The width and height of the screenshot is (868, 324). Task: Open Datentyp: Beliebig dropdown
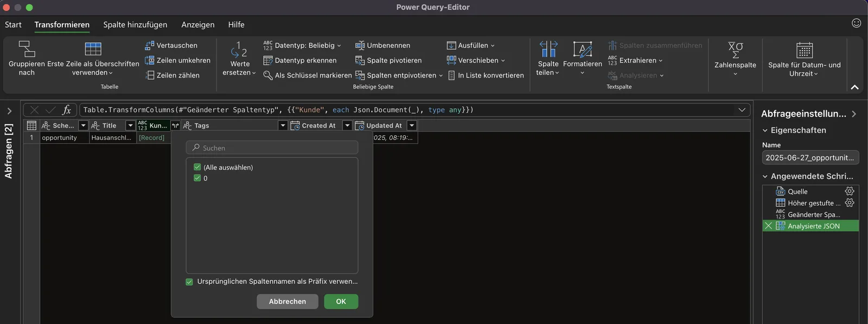click(x=302, y=45)
